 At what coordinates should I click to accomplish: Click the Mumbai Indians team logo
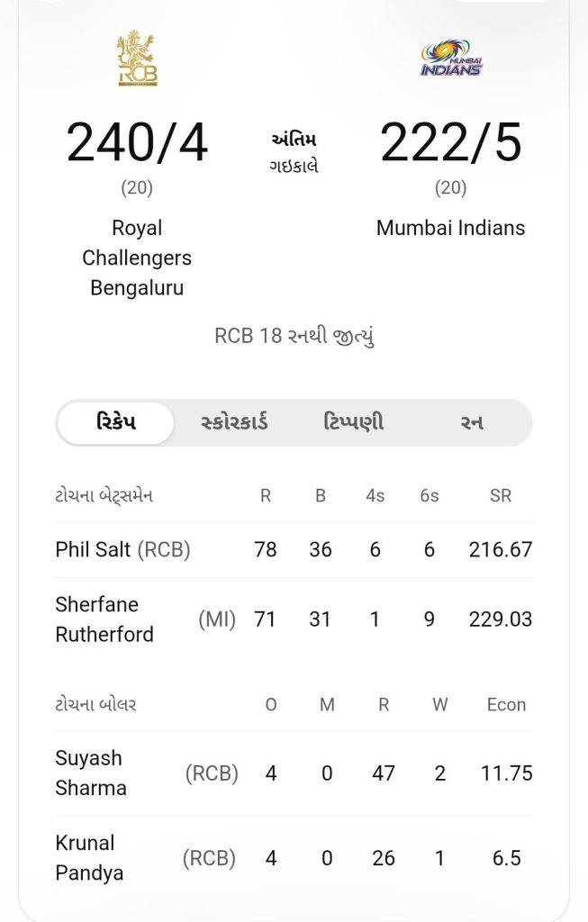(x=450, y=60)
